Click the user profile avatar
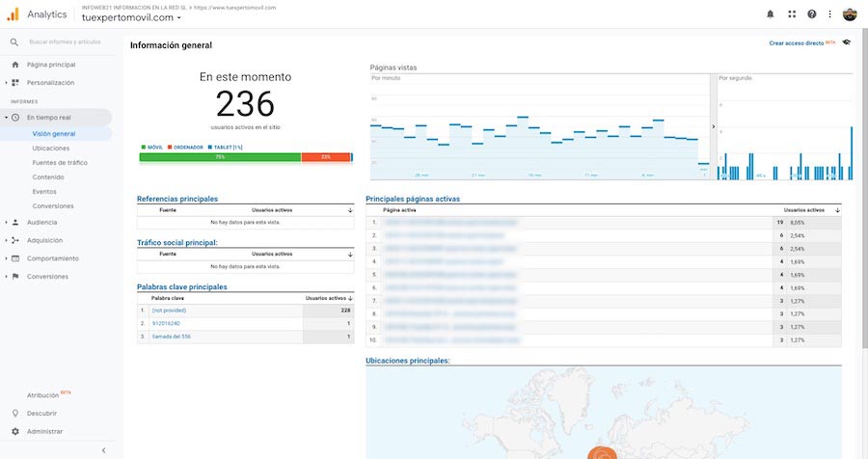Viewport: 868px width, 459px height. click(850, 13)
